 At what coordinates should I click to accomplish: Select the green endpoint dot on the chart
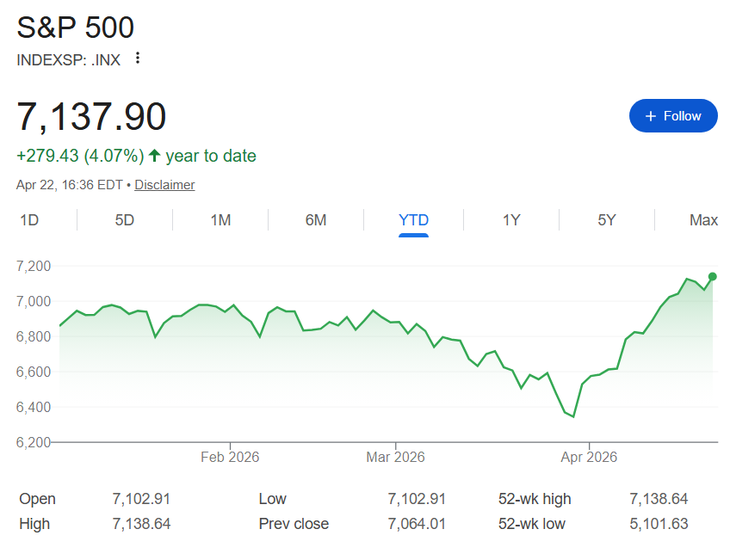711,276
